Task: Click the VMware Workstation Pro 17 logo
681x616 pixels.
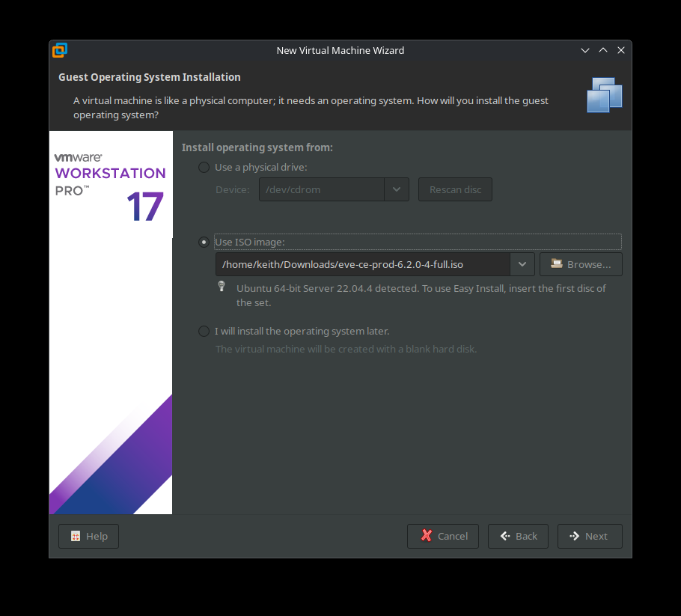Action: tap(110, 187)
